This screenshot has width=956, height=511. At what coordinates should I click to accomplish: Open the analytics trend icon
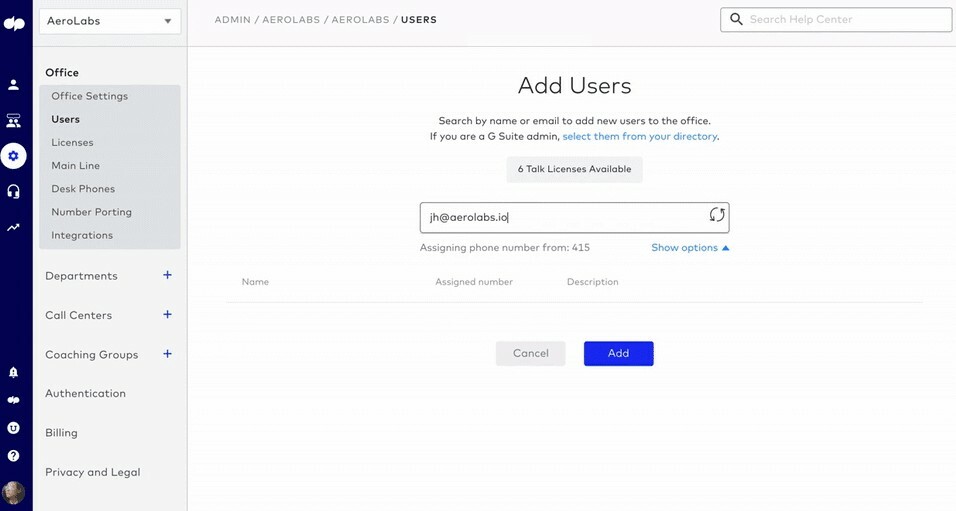(x=13, y=227)
